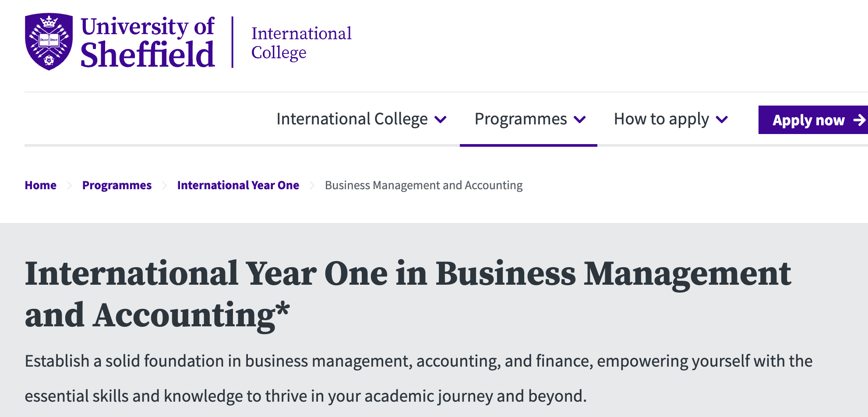This screenshot has width=868, height=417.
Task: Click the breadcrumb chevron after International Year One
Action: coord(312,186)
